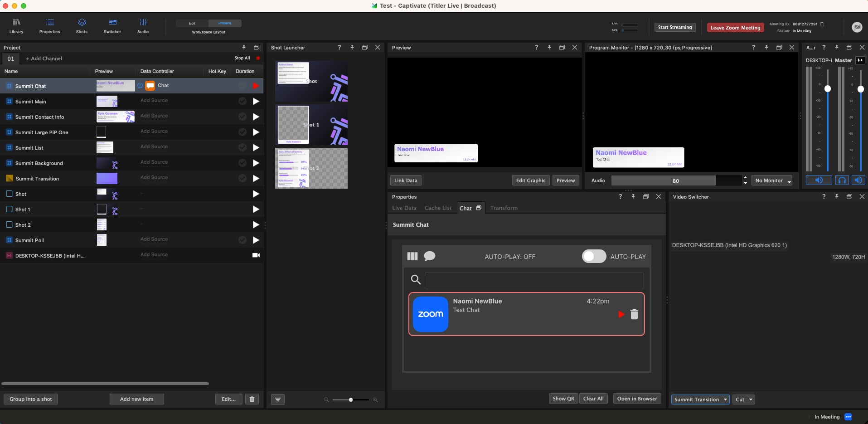This screenshot has height=424, width=868.
Task: Click the chat bubble view icon
Action: pyautogui.click(x=429, y=256)
